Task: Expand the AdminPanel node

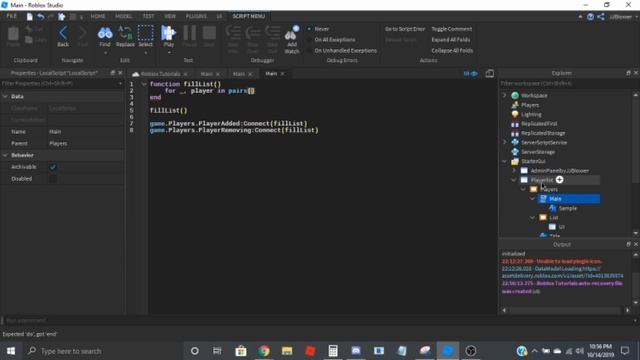Action: (514, 171)
